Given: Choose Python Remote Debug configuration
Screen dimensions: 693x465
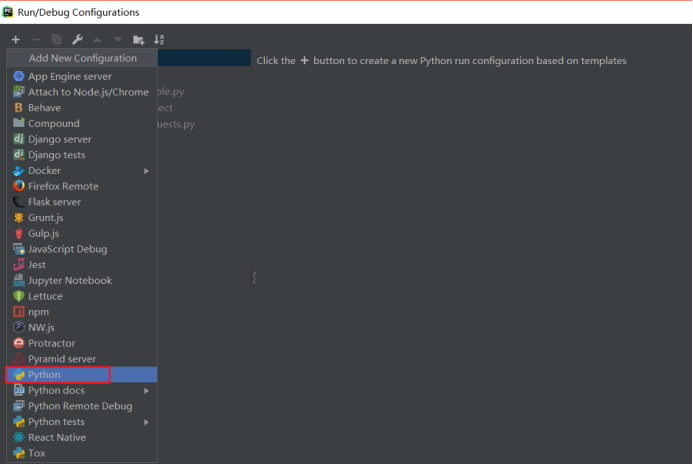Looking at the screenshot, I should 82,406.
